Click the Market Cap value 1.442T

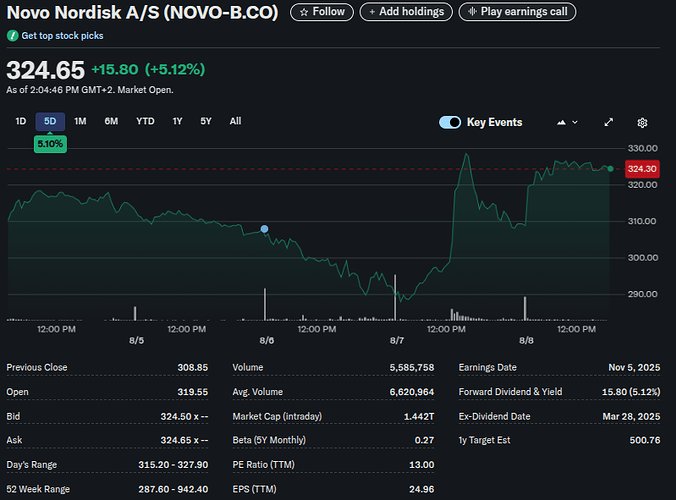click(x=419, y=416)
